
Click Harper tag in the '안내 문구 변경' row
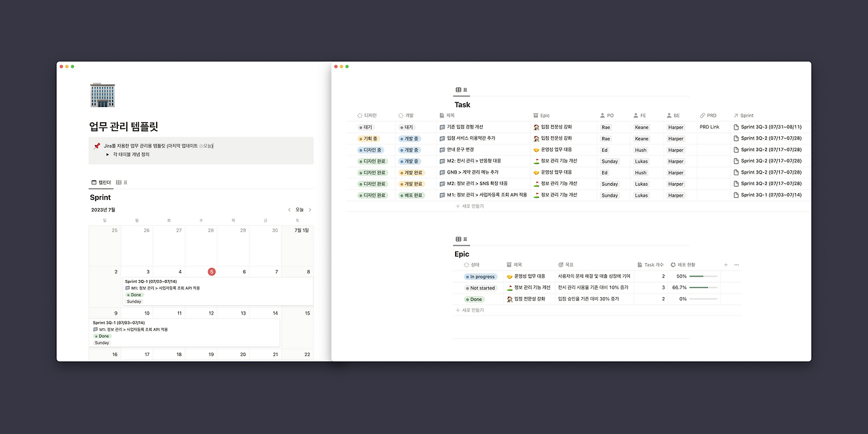(x=676, y=150)
